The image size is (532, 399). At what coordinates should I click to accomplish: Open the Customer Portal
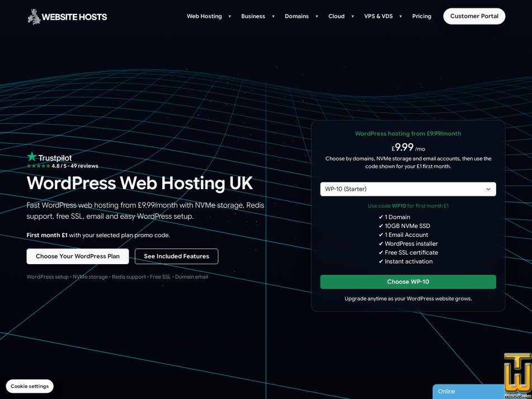click(x=474, y=16)
